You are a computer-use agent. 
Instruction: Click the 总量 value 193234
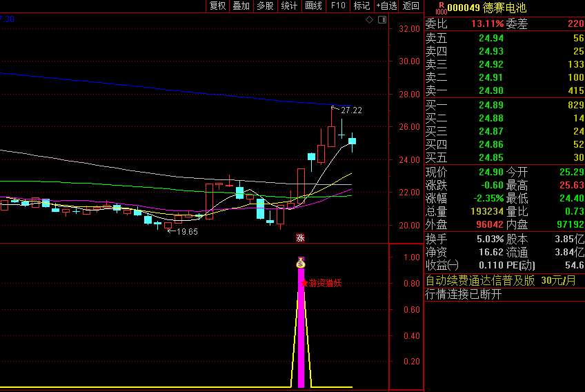487,212
